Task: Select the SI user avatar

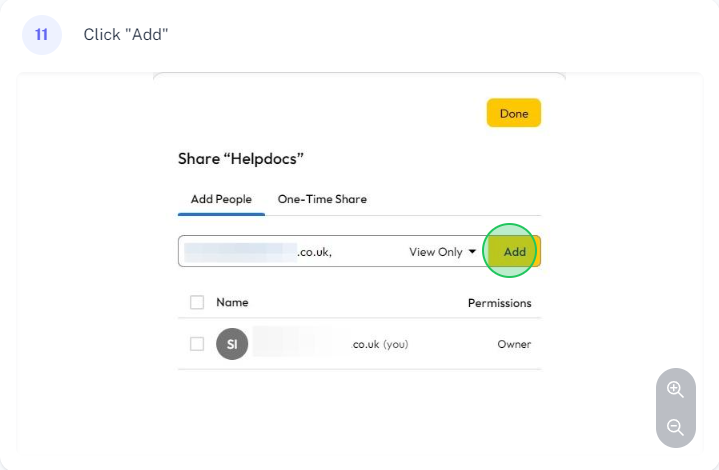Action: (x=232, y=344)
